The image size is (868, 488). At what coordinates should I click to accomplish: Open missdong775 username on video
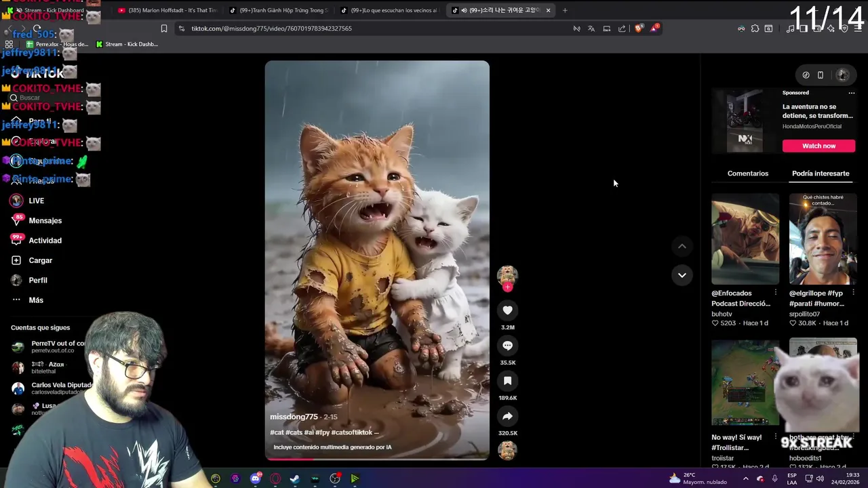(294, 417)
